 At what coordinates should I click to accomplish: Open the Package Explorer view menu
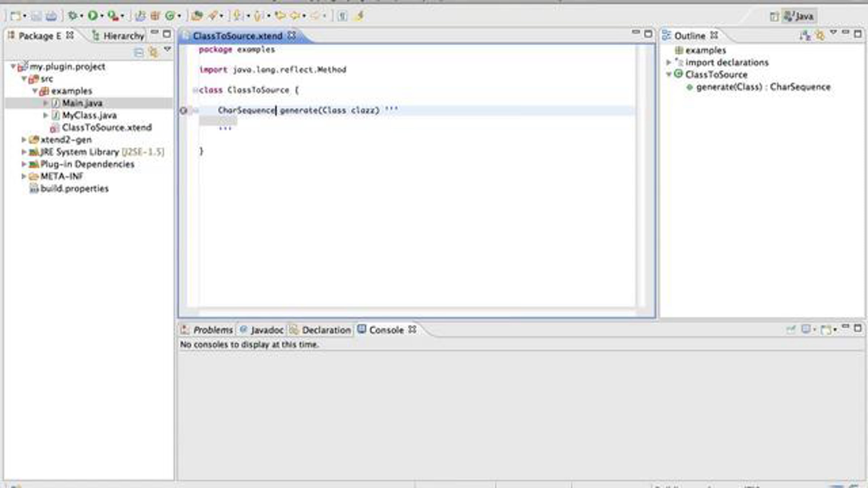tap(167, 49)
